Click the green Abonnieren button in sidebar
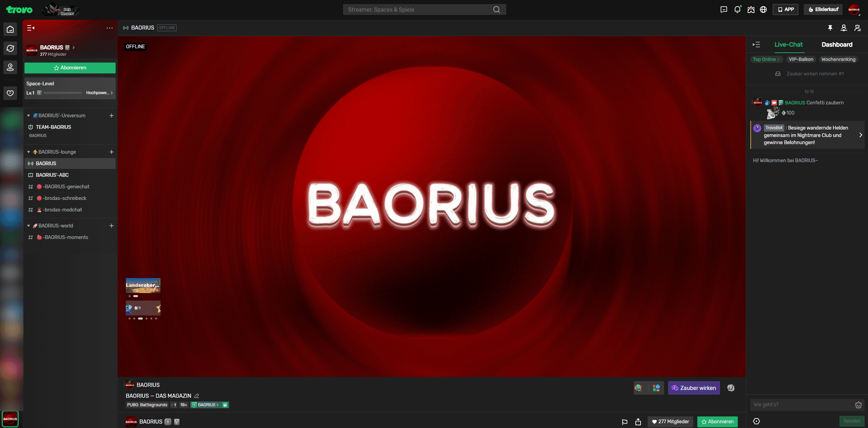The image size is (868, 428). tap(70, 68)
